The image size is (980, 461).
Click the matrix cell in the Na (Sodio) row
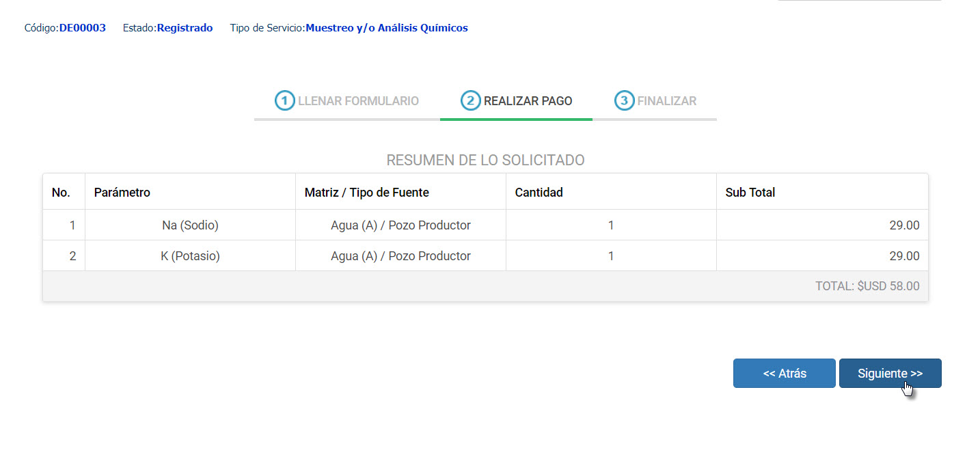tap(400, 225)
